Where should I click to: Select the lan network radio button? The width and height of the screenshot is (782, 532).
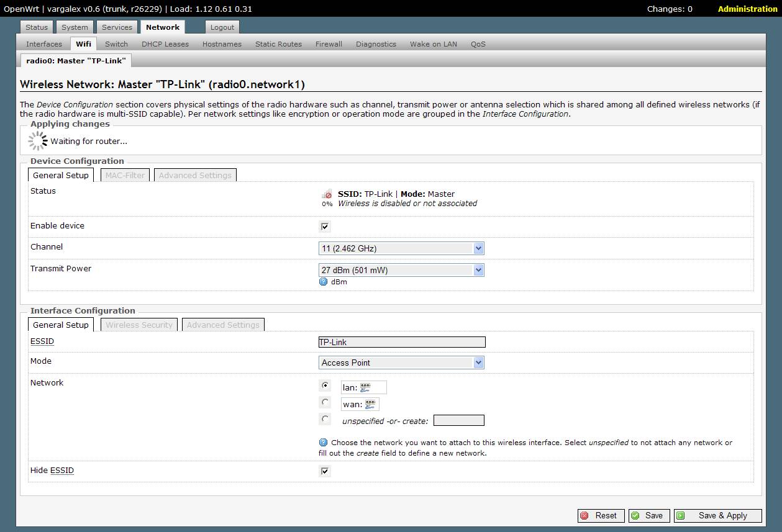pos(325,385)
